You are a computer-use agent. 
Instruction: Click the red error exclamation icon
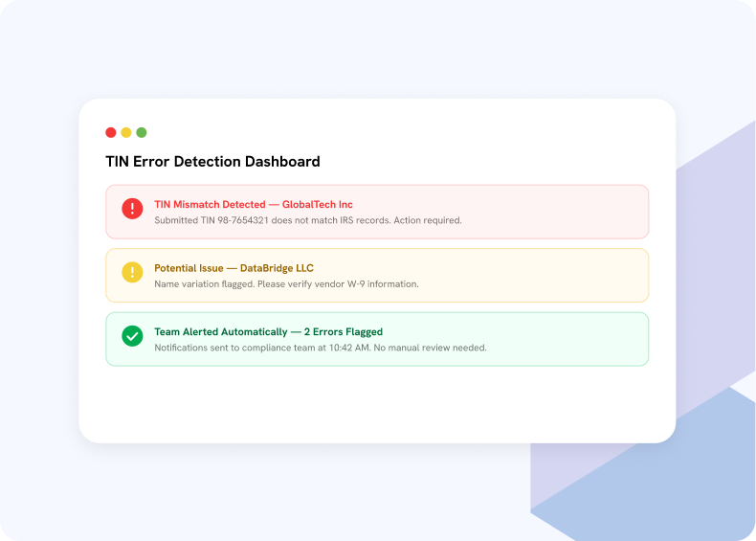[132, 209]
